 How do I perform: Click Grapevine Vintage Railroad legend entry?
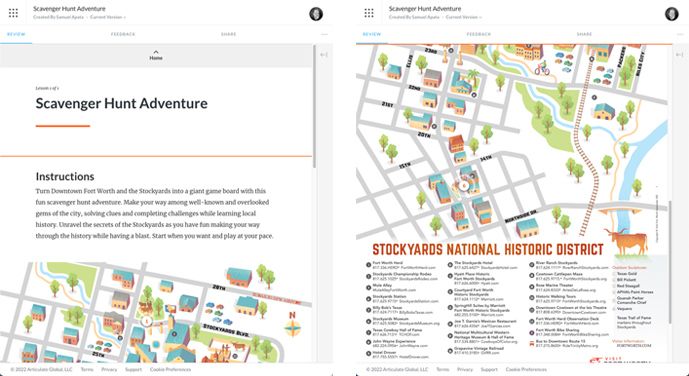point(476,351)
